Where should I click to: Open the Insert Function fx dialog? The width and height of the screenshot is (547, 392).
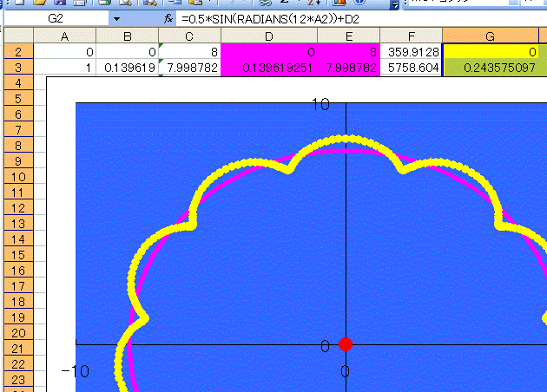click(x=168, y=18)
